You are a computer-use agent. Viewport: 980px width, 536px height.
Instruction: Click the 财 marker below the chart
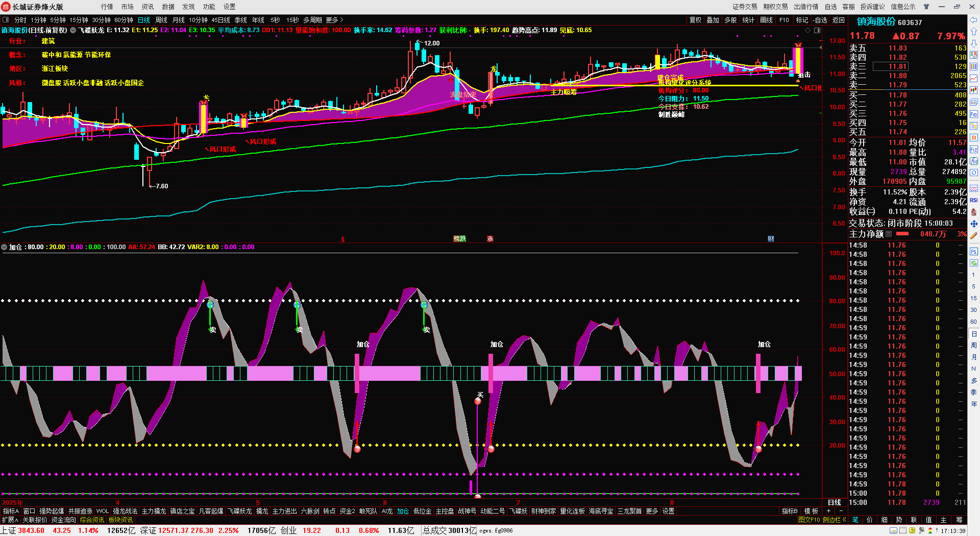point(771,238)
